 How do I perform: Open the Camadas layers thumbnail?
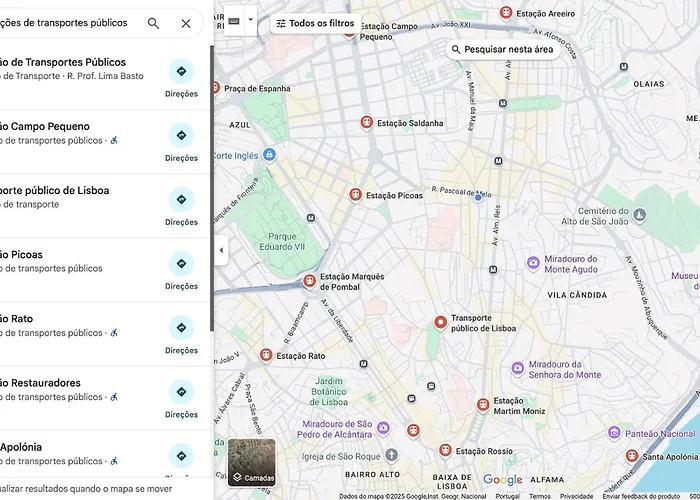[251, 461]
